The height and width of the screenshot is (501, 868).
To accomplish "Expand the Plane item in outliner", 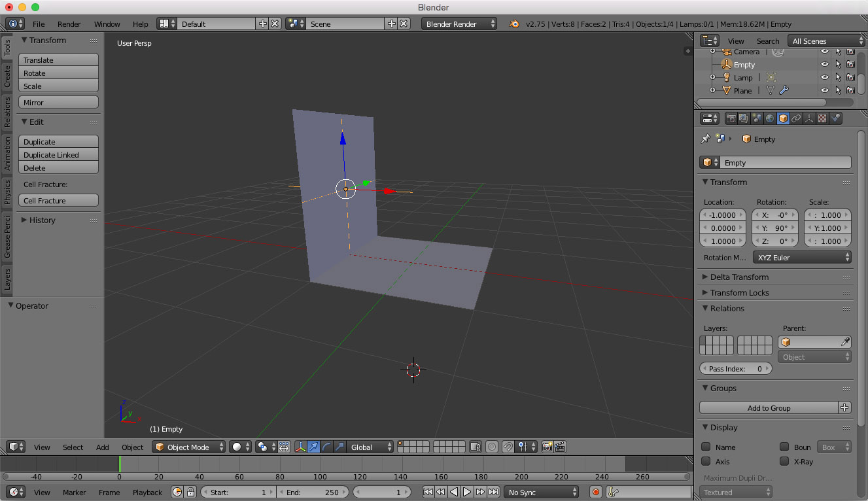I will tap(713, 90).
